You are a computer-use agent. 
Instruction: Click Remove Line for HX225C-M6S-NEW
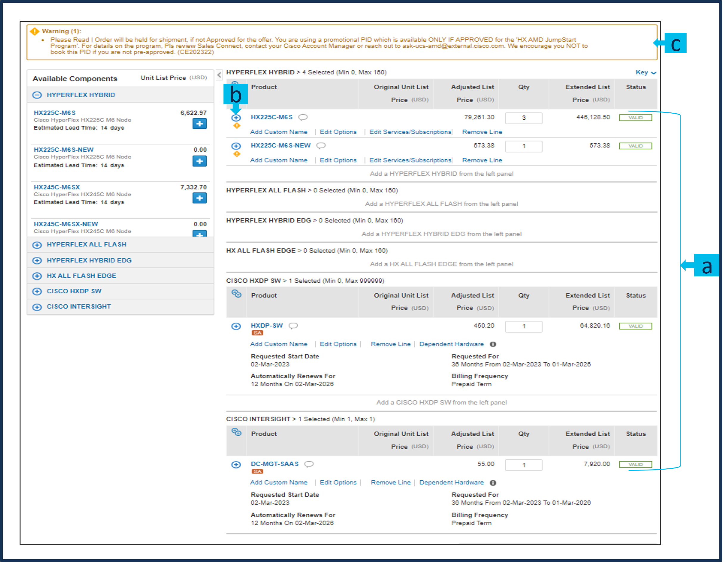tap(482, 160)
